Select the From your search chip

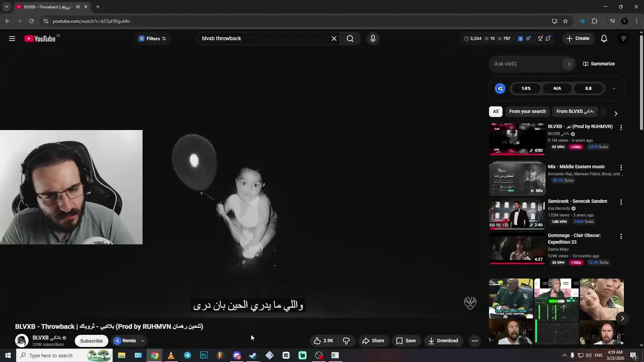(x=527, y=112)
